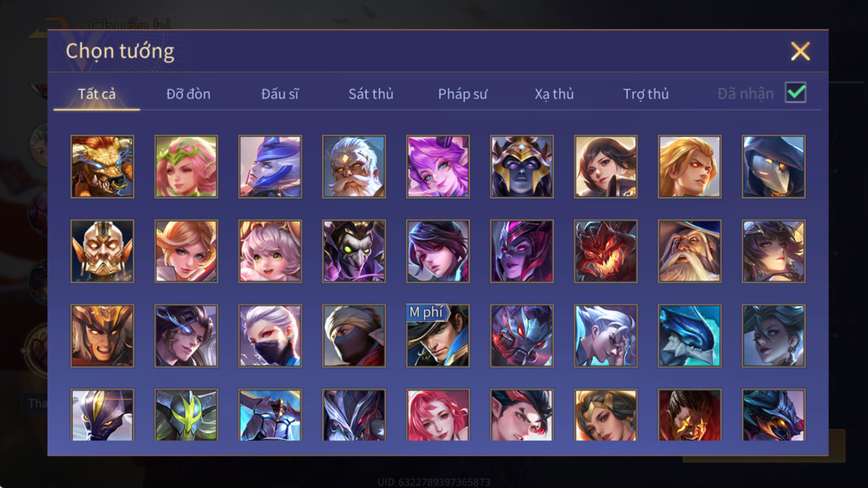Open the 'Trợ thủ' tab

click(x=646, y=94)
